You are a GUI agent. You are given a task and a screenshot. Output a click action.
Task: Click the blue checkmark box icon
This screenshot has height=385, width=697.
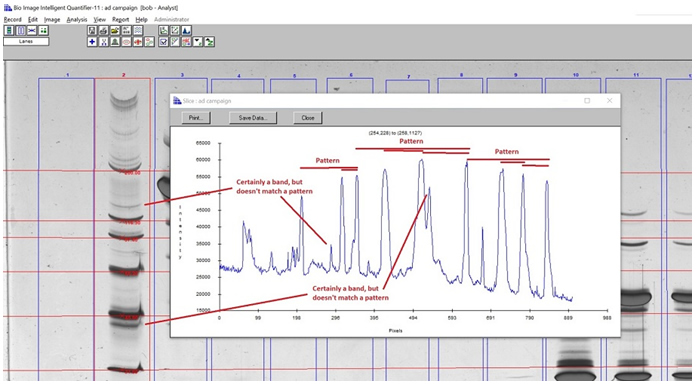pyautogui.click(x=164, y=42)
